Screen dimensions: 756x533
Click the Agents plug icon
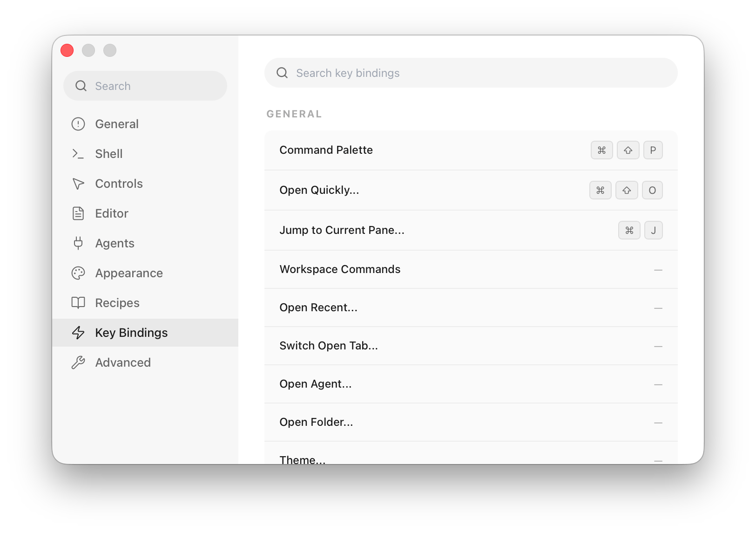click(x=78, y=243)
